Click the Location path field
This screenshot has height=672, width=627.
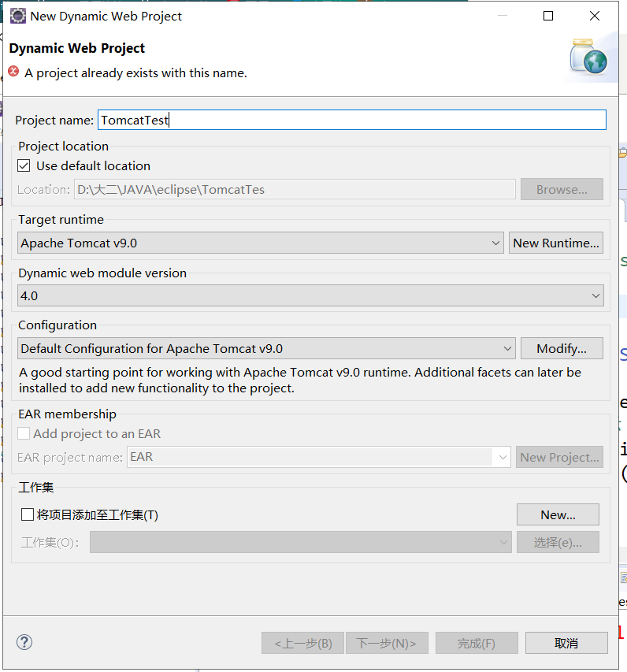(295, 189)
